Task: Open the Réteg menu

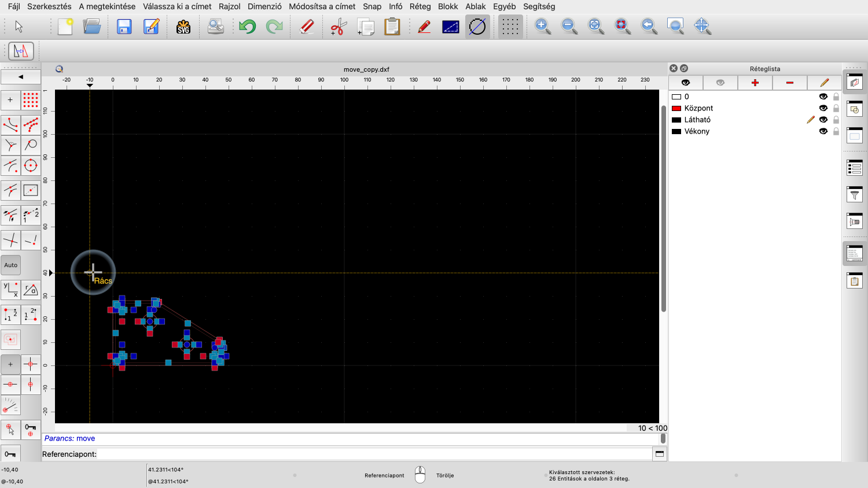Action: pyautogui.click(x=420, y=6)
